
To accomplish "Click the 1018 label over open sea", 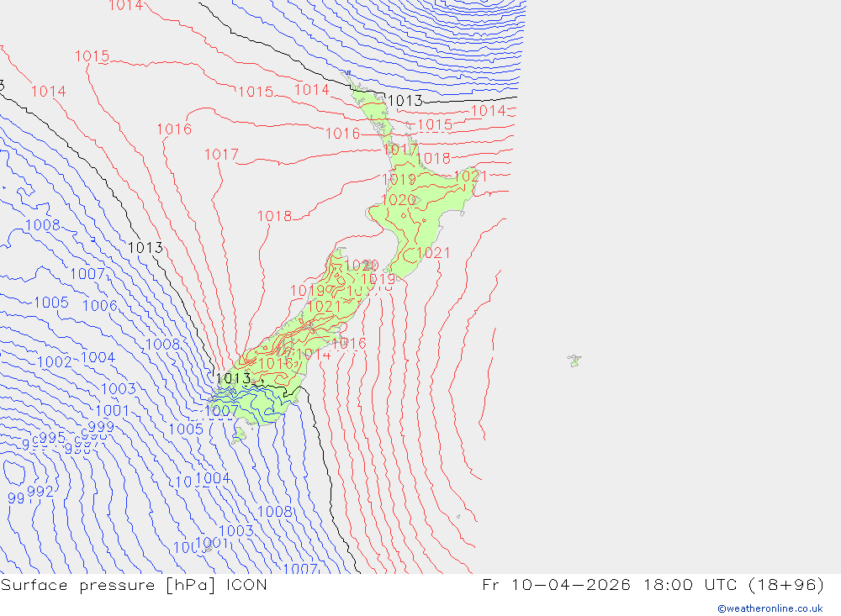I will click(x=275, y=216).
